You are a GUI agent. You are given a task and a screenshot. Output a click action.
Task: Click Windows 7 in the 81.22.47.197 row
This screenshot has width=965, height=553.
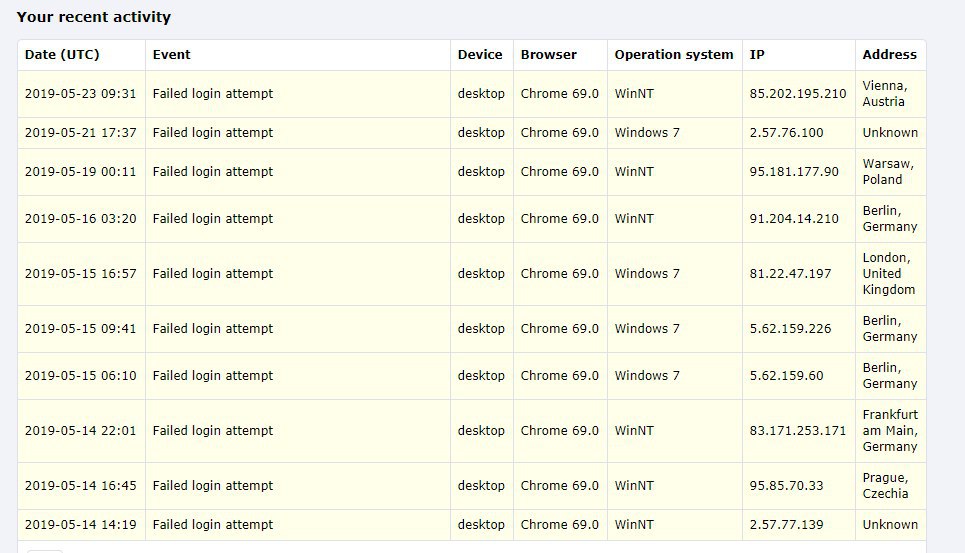[x=647, y=274]
